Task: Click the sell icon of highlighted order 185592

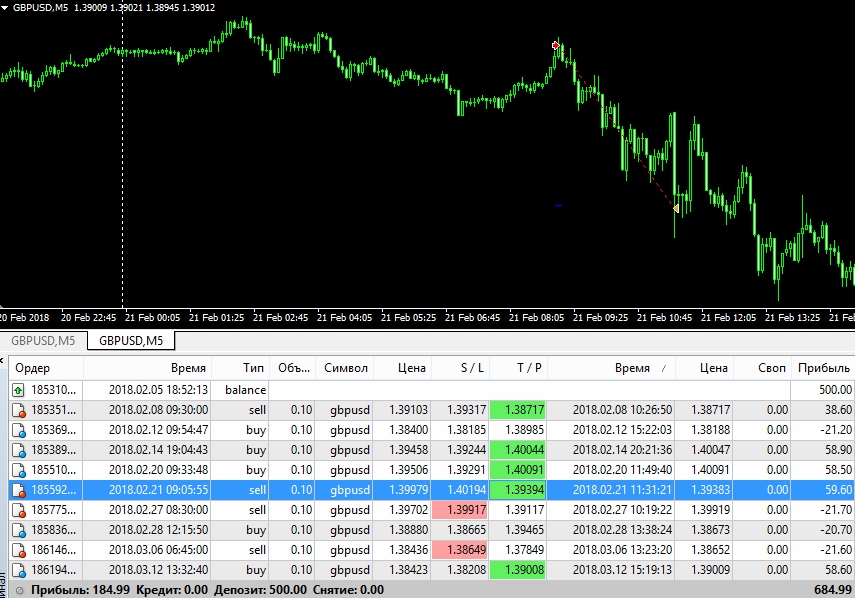Action: pos(19,490)
